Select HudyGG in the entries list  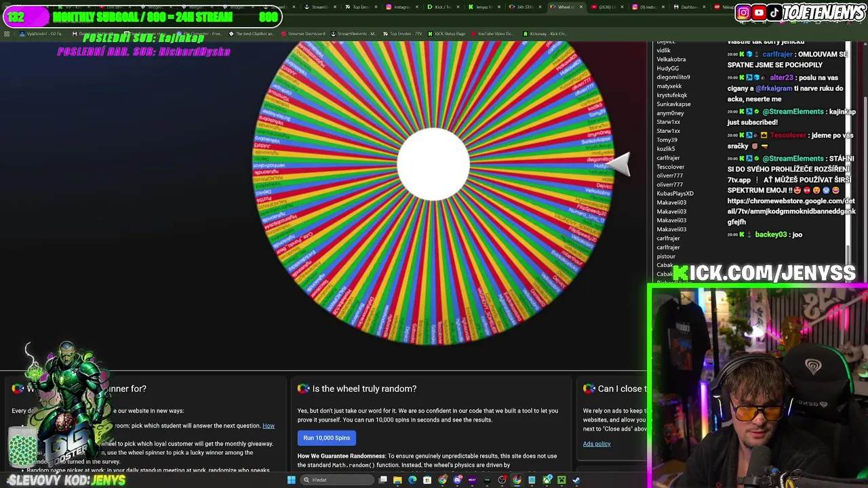point(667,68)
